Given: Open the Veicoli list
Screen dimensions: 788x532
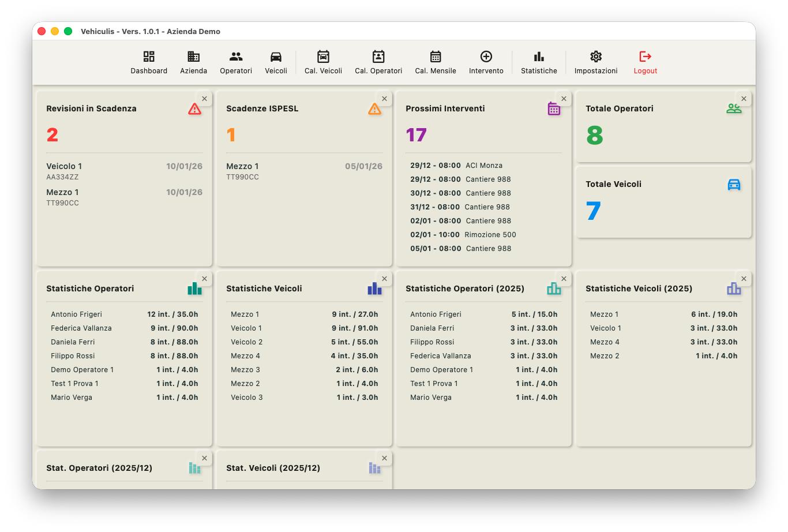Looking at the screenshot, I should coord(276,62).
